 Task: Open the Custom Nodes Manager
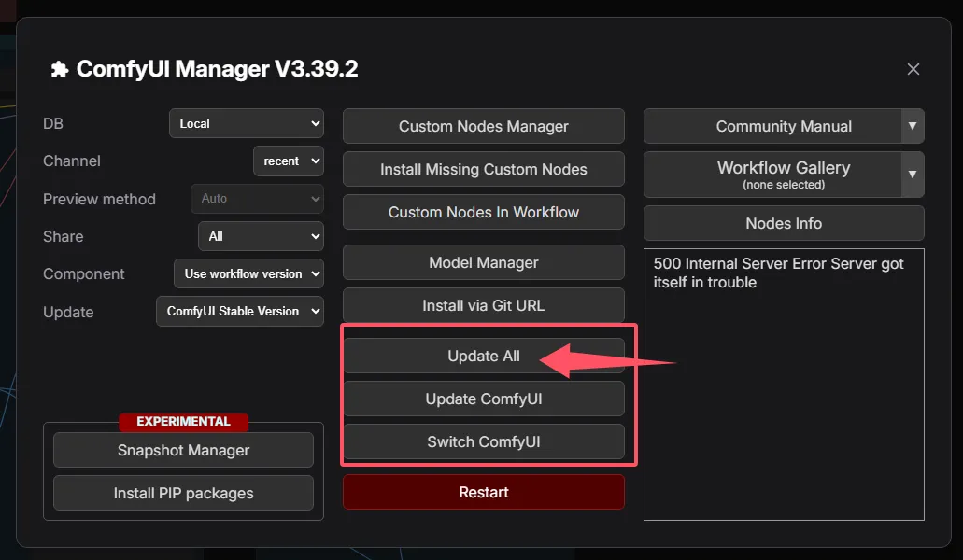483,126
